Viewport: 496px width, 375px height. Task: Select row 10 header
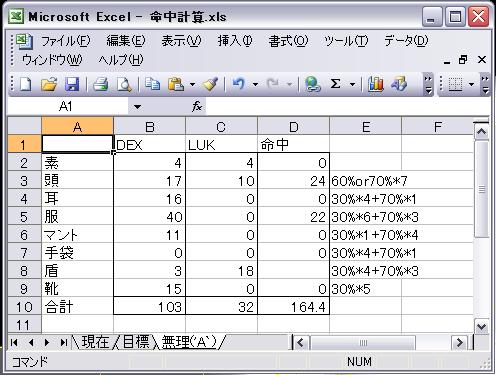point(24,306)
